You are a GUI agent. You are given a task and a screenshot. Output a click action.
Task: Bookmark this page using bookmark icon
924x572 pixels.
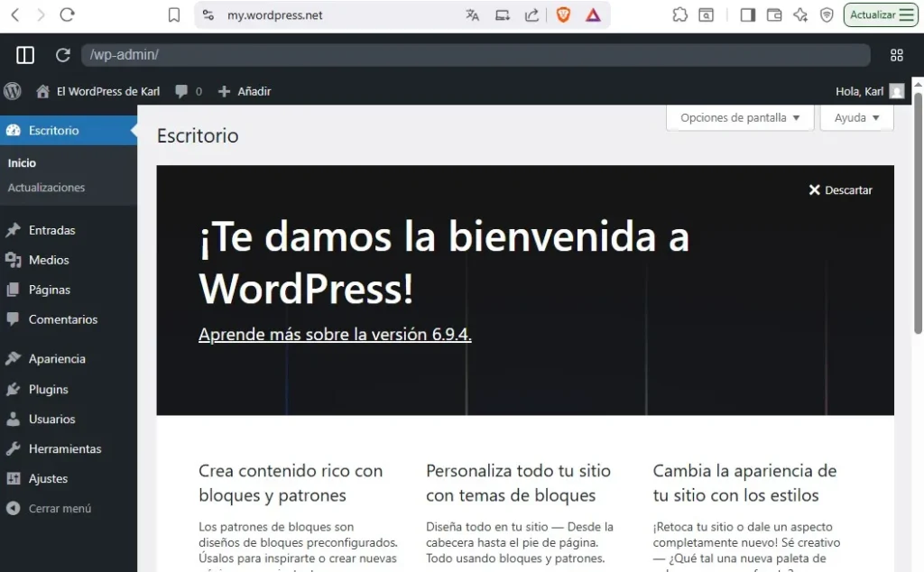174,14
